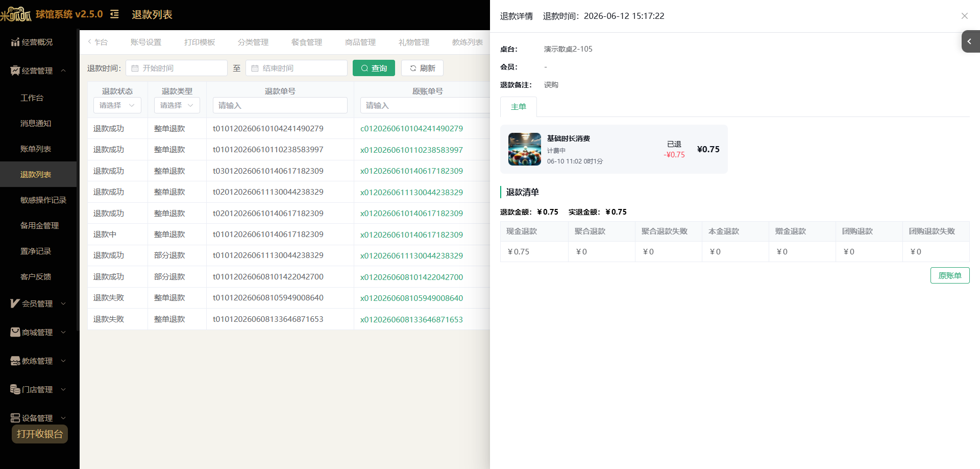Open the 退款状态 filter dropdown
Viewport: 980px width, 469px height.
[117, 105]
